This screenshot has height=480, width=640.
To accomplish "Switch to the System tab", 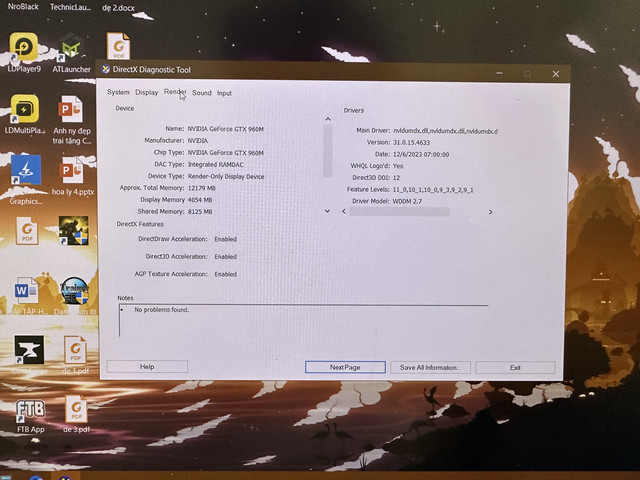I will (118, 92).
